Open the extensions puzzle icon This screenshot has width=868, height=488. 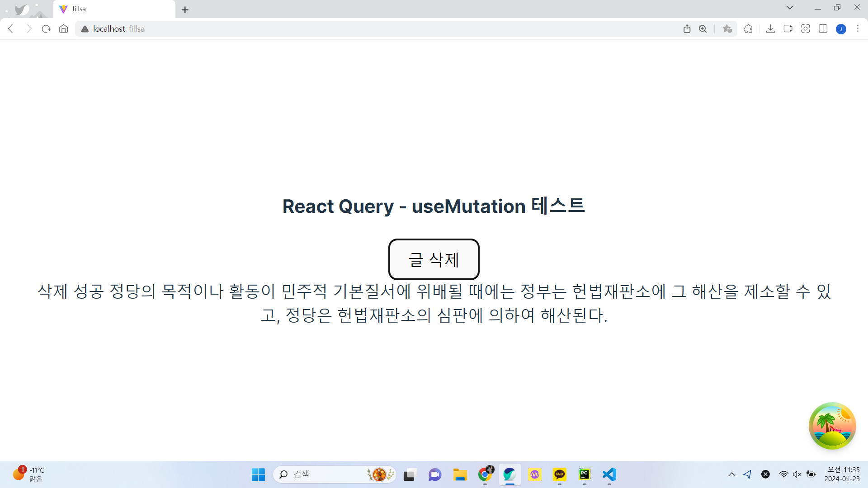(748, 29)
